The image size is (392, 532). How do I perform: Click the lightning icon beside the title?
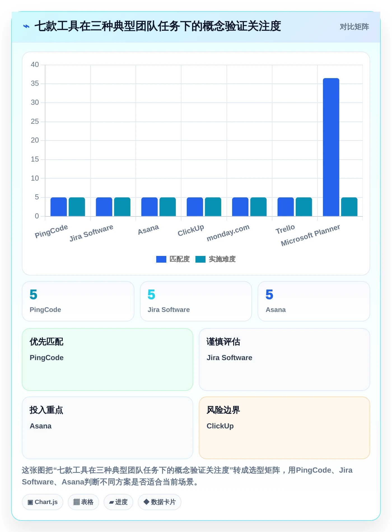(26, 27)
